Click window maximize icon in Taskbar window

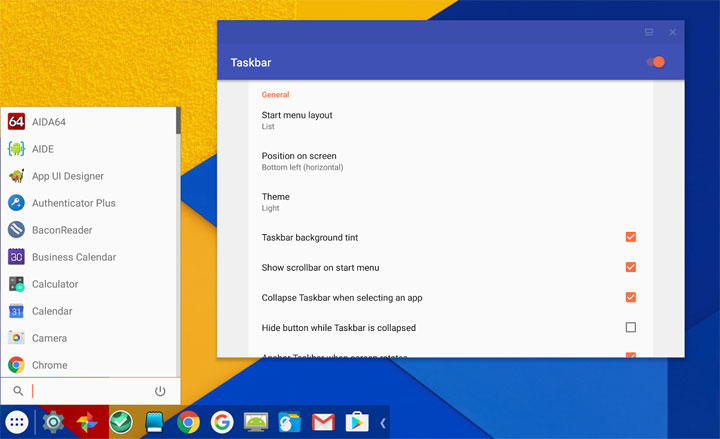click(649, 32)
